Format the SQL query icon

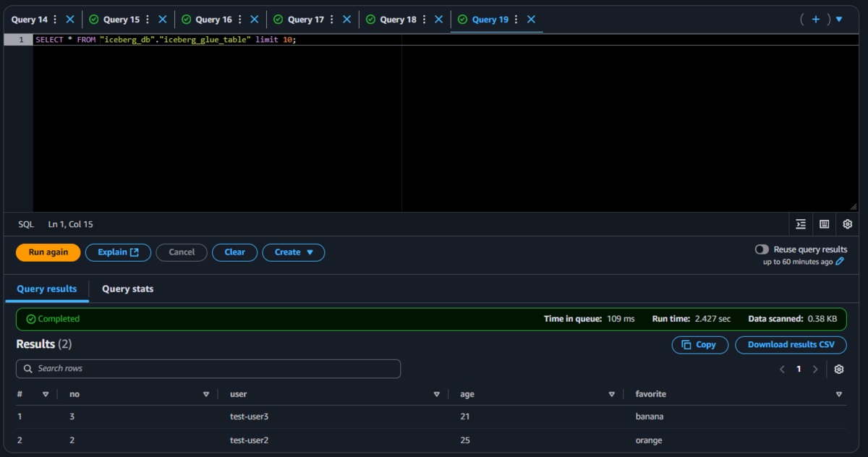pos(801,224)
